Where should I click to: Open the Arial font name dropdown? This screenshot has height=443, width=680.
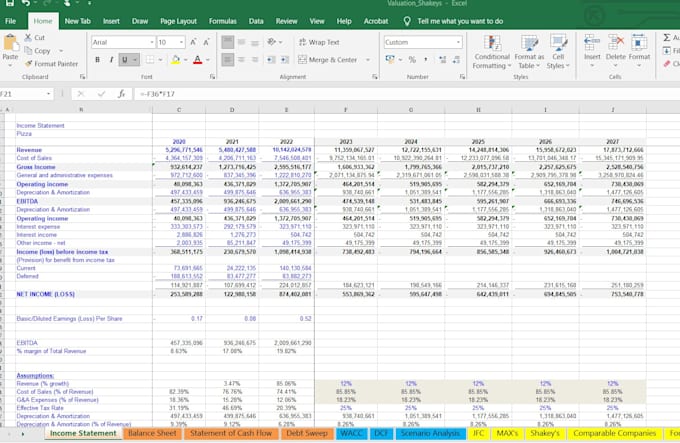point(152,42)
